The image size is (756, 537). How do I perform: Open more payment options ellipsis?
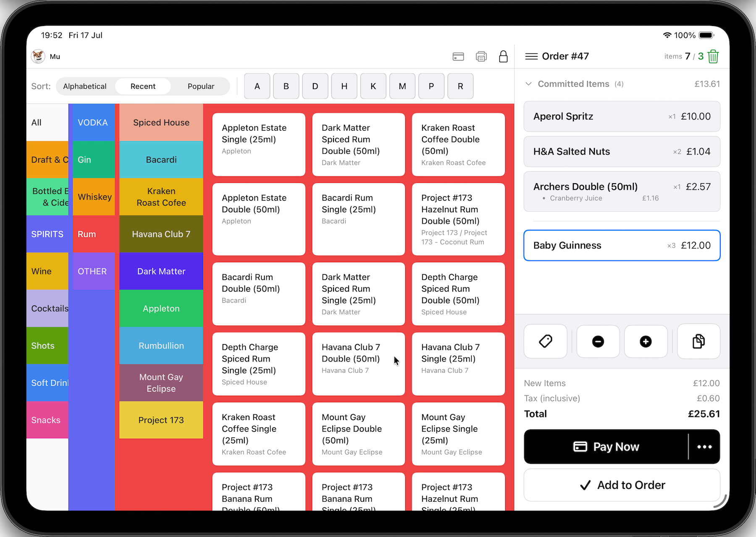pyautogui.click(x=704, y=447)
